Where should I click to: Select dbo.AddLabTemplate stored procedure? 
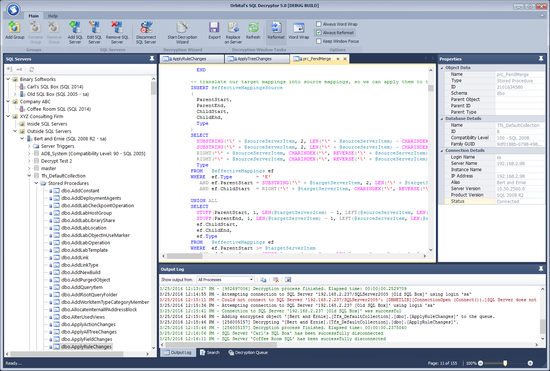coord(84,250)
